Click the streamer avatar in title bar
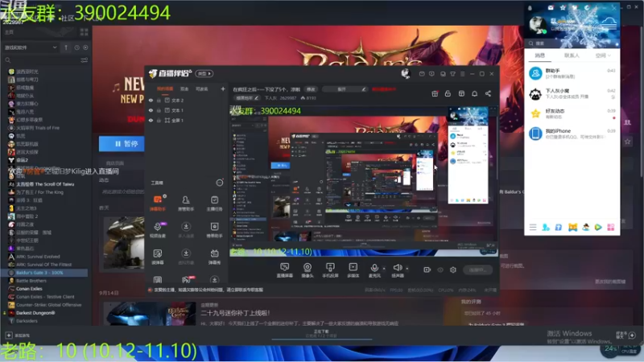Viewport: 644px width, 362px height. click(406, 73)
